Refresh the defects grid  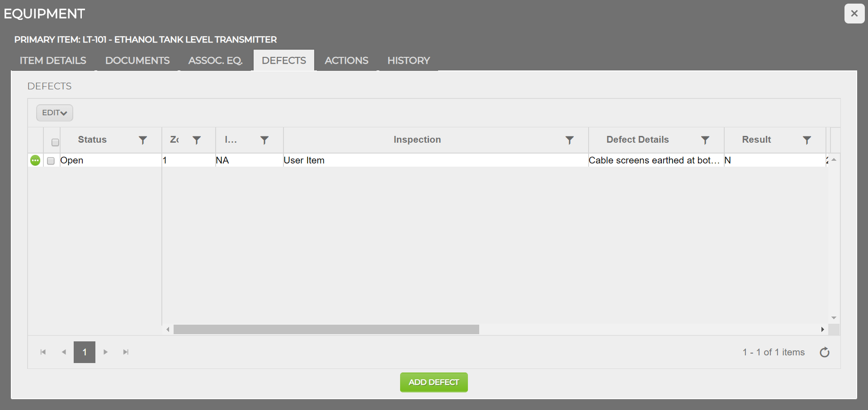(825, 352)
